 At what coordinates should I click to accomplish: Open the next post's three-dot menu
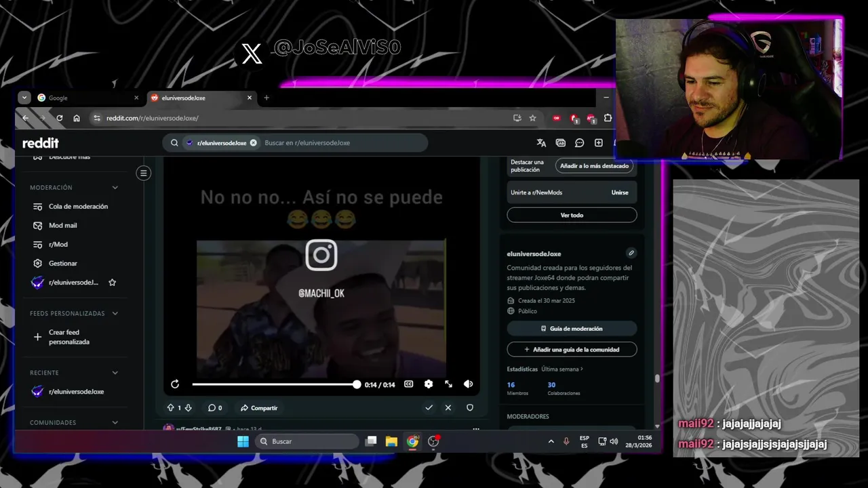pyautogui.click(x=476, y=428)
